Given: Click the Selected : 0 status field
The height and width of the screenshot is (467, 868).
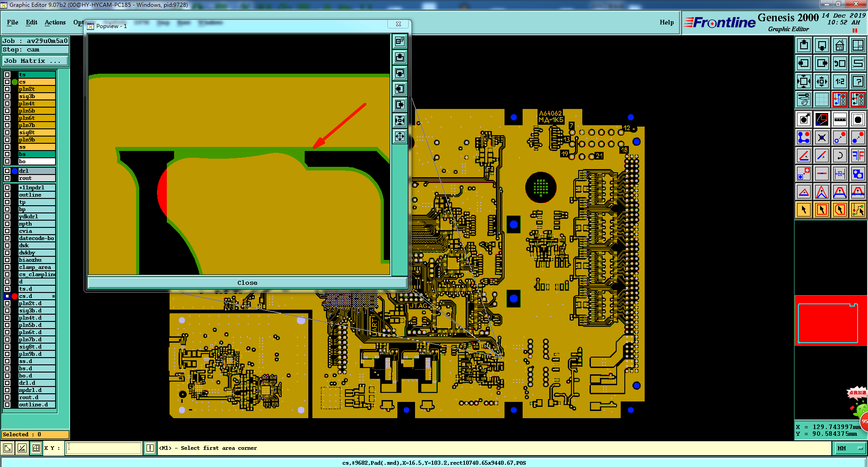Looking at the screenshot, I should coord(35,434).
